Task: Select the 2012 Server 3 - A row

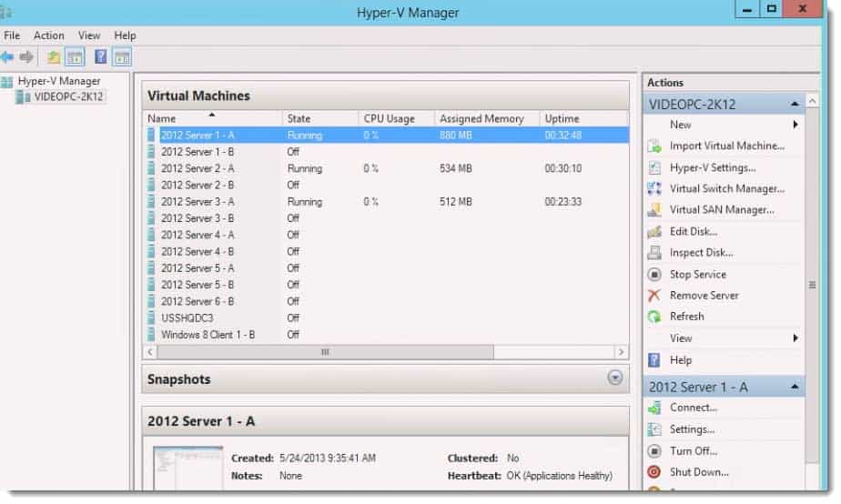Action: [x=386, y=202]
